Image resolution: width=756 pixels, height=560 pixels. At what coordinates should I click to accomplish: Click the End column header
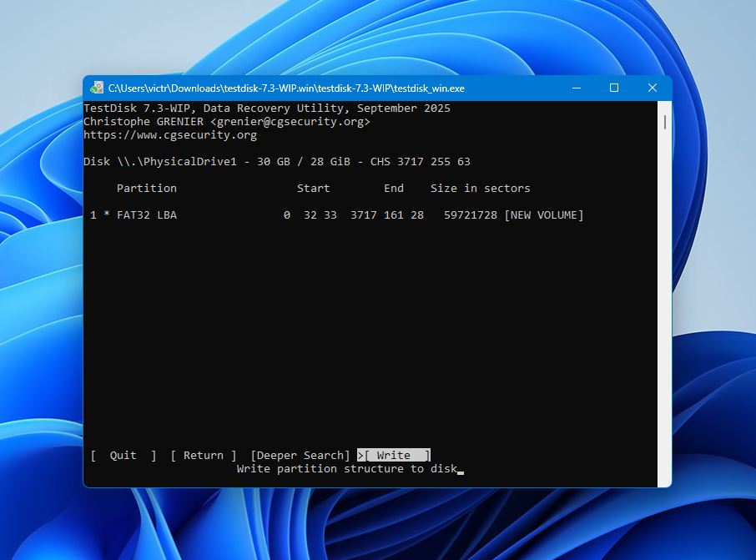(394, 188)
